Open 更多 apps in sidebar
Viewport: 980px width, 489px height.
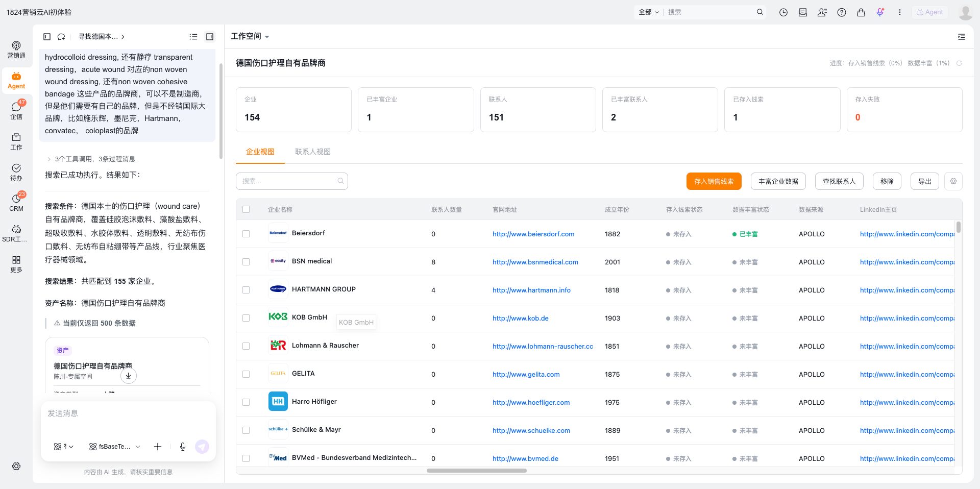pos(16,264)
